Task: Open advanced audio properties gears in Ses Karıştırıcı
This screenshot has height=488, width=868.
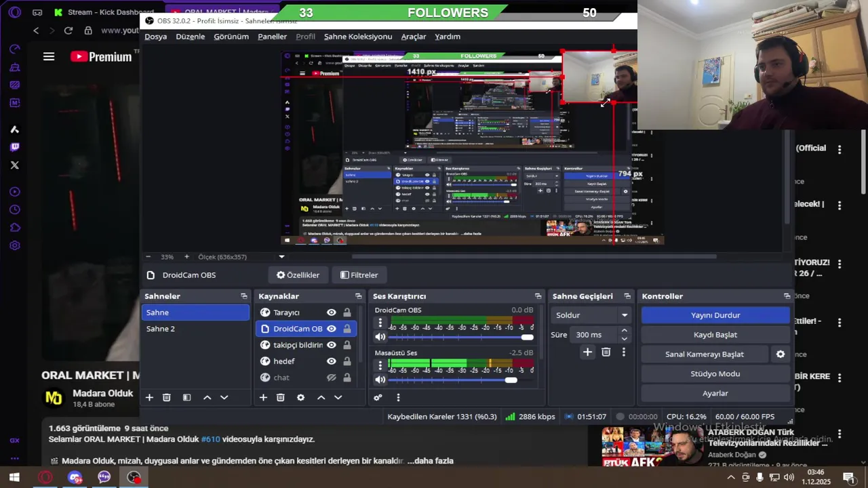Action: pos(378,398)
